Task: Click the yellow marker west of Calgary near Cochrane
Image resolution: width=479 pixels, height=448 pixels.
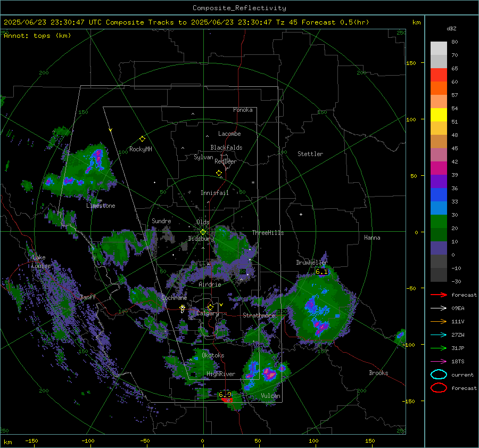Action: click(x=183, y=308)
